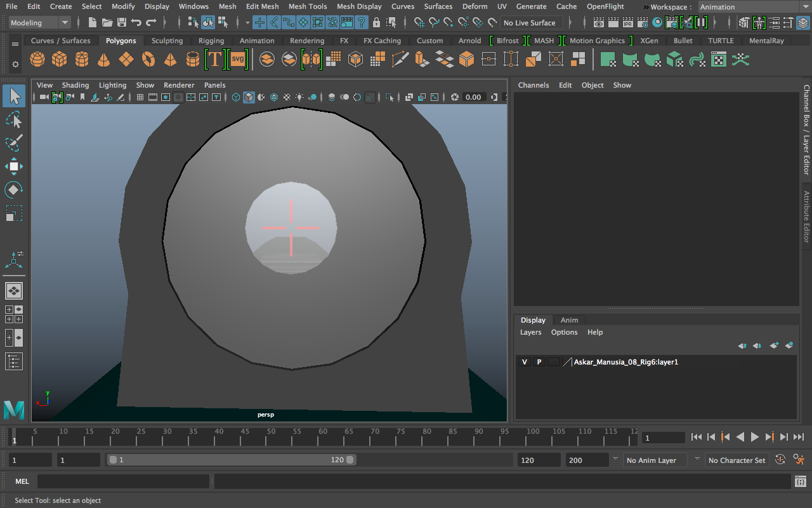
Task: Open the selection mask dropdown arrow
Action: [247, 23]
